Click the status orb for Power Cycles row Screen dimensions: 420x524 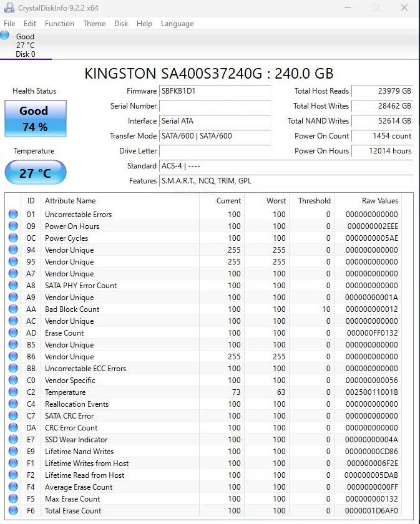tap(13, 238)
